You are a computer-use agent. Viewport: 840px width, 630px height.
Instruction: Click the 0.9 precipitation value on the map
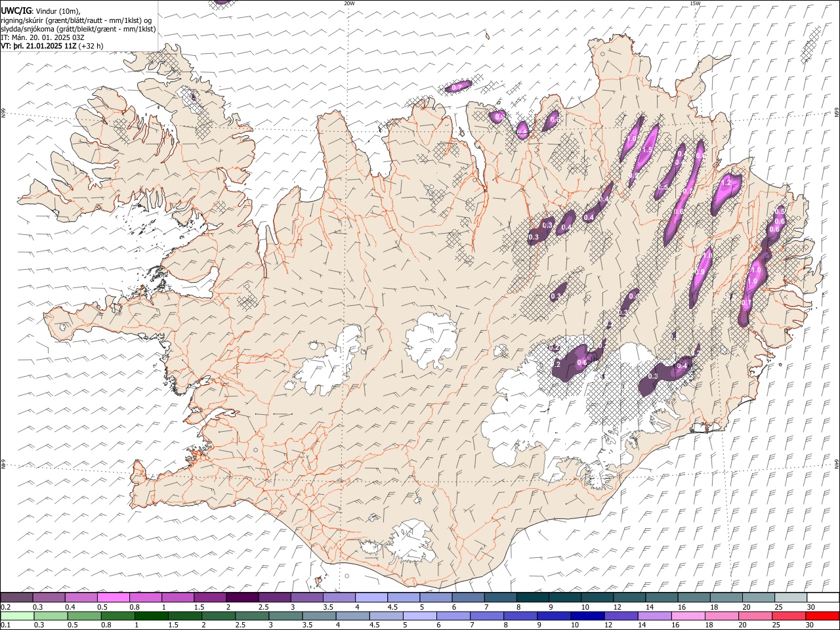point(700,272)
